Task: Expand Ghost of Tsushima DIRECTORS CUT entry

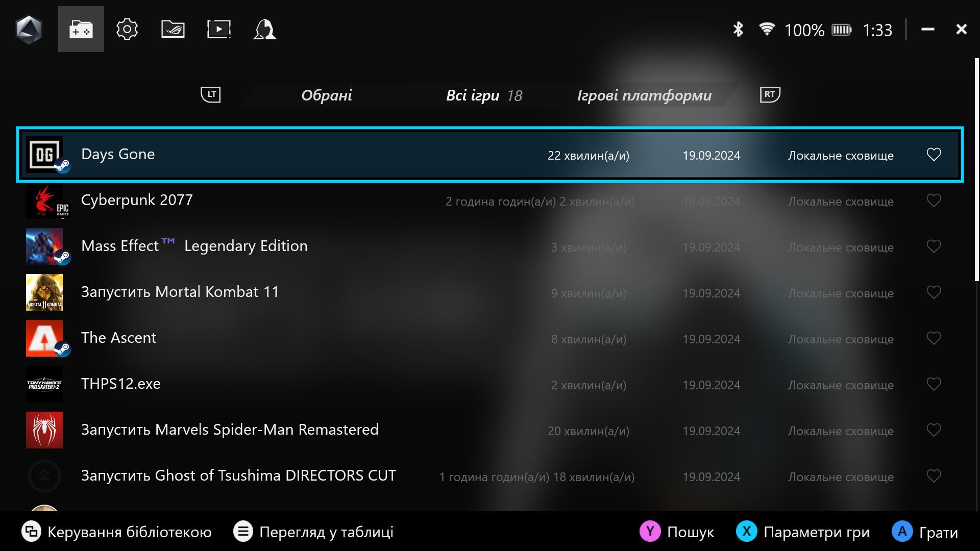Action: tap(238, 475)
